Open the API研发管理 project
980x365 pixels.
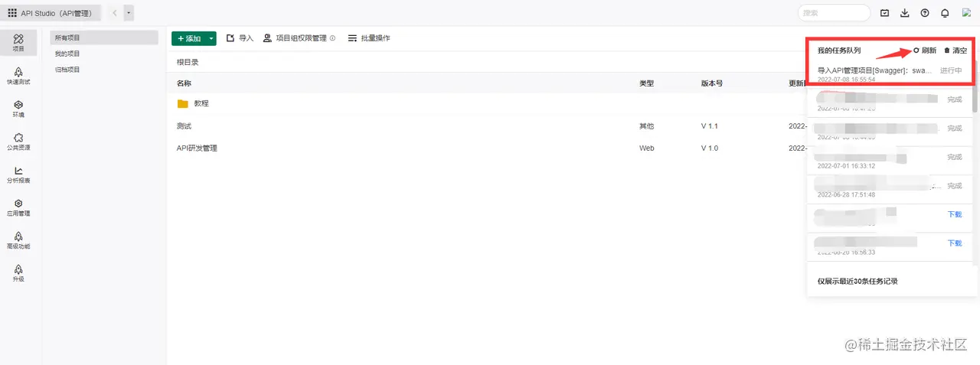click(x=197, y=148)
